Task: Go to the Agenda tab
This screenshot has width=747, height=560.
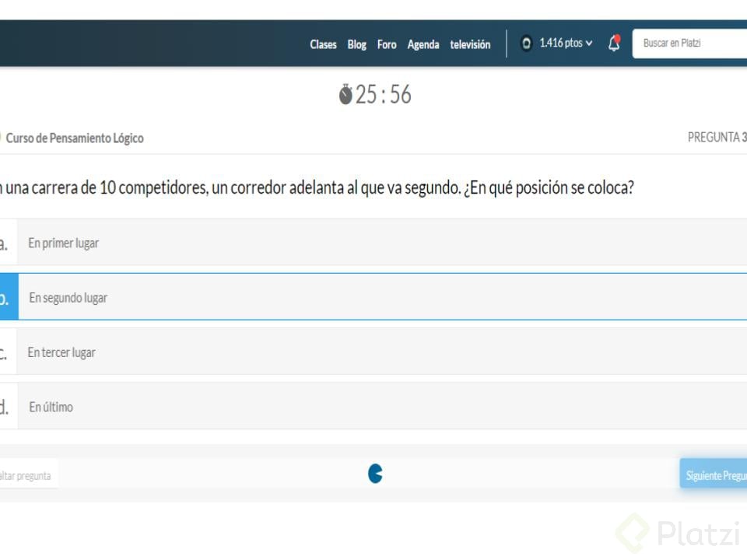Action: click(x=423, y=44)
